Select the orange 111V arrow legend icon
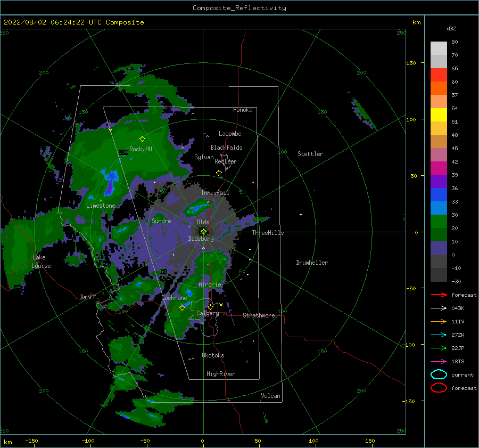Screen dimensions: 479x448 pos(439,321)
